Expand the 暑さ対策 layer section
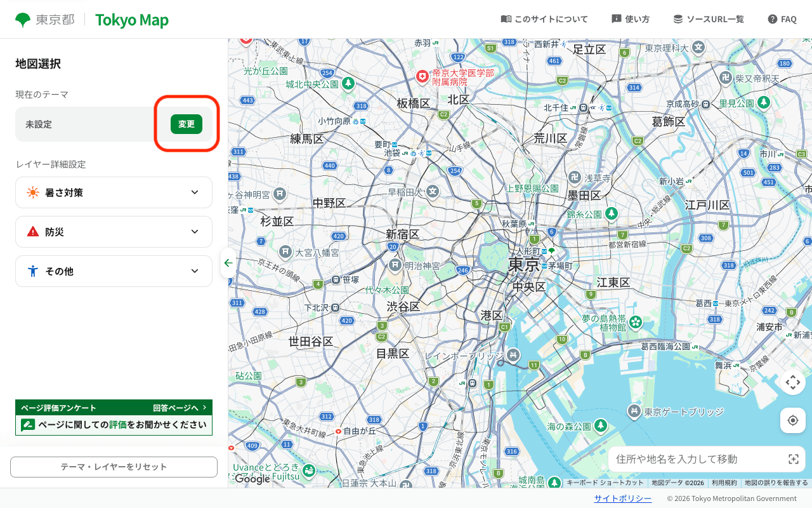 (x=114, y=192)
